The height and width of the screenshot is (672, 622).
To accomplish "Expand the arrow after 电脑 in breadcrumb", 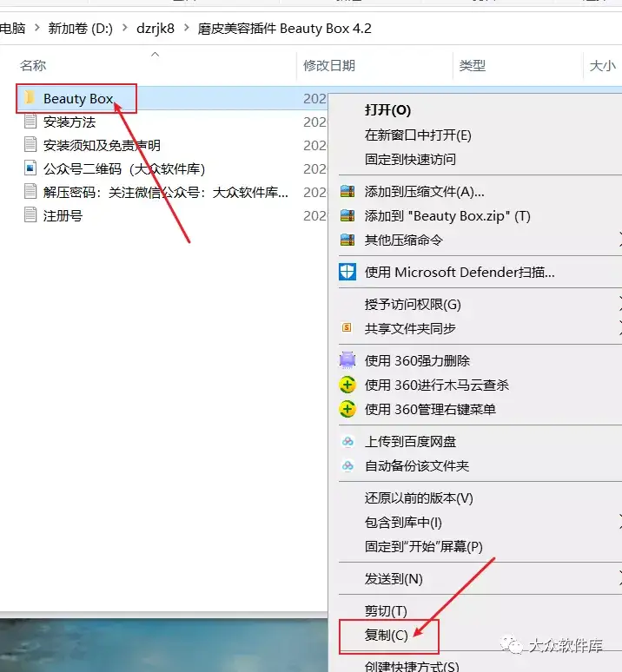I will click(36, 28).
